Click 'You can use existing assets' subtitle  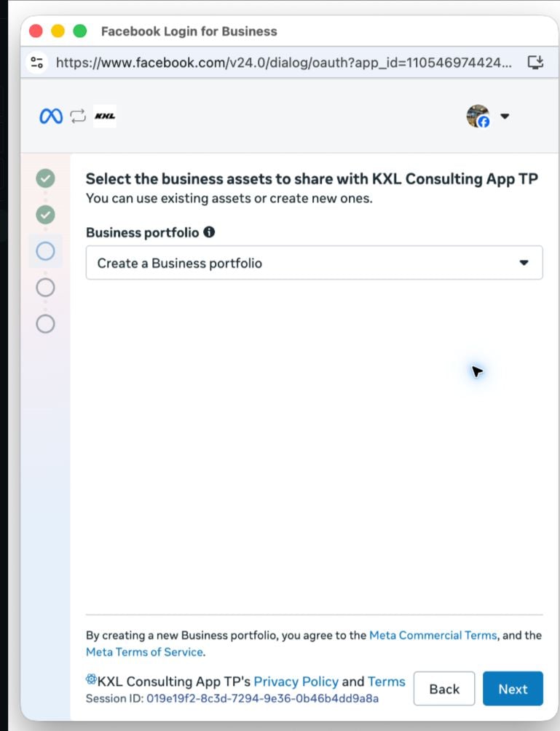tap(229, 199)
